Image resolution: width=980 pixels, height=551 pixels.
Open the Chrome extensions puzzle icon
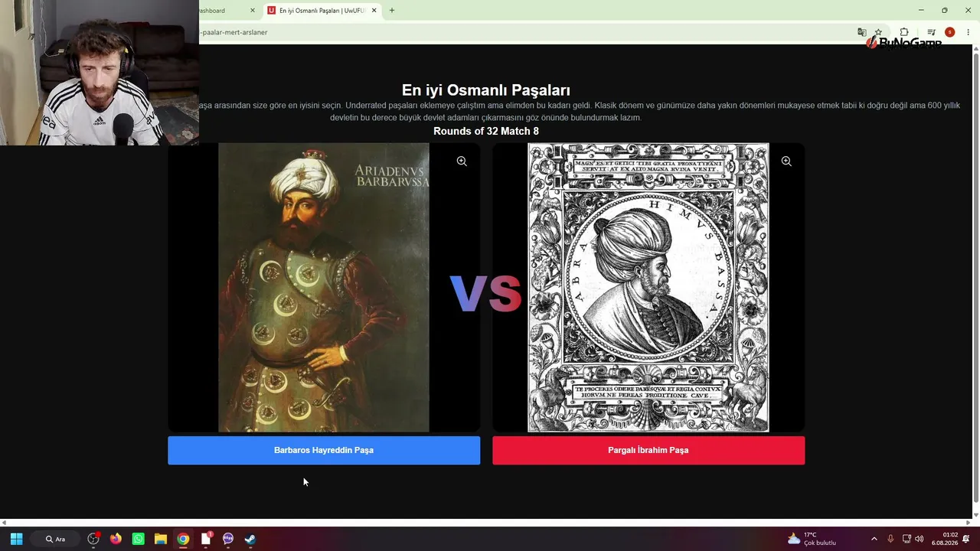click(904, 32)
